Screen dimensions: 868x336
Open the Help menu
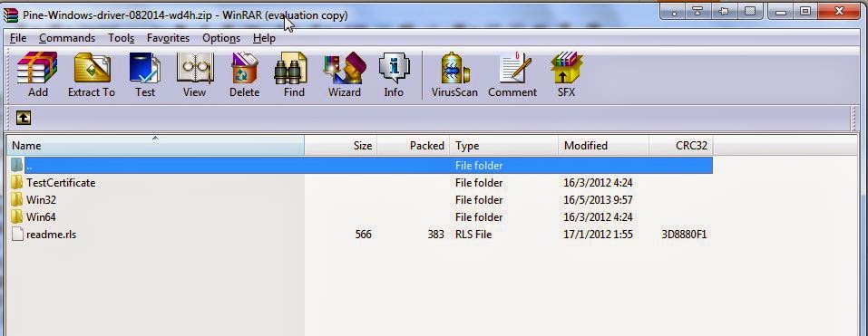(x=264, y=37)
